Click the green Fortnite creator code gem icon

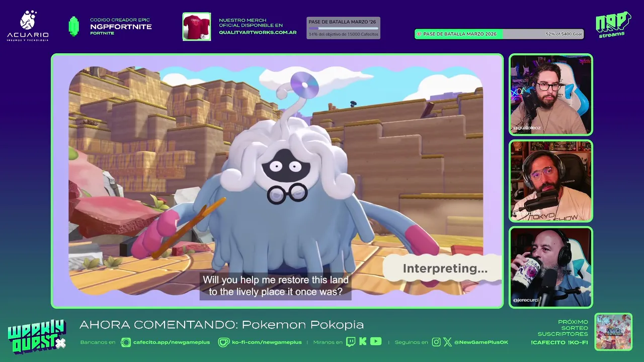point(73,26)
